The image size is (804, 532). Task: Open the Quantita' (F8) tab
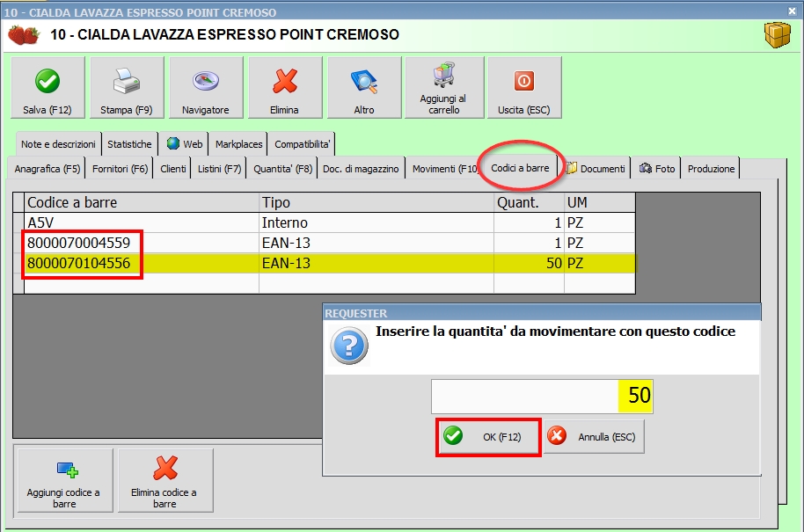(282, 169)
